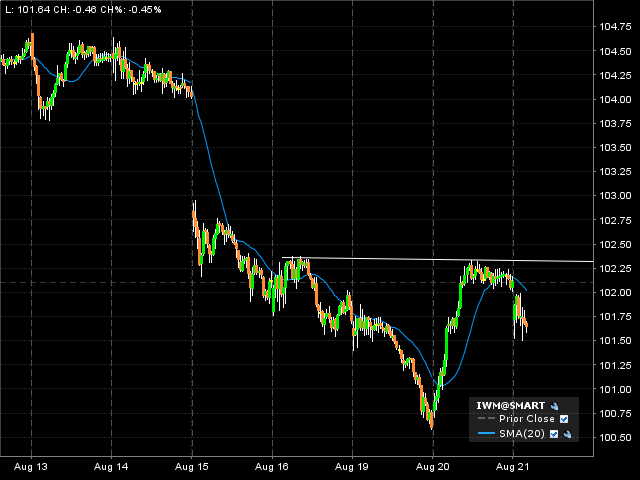Screen dimensions: 640x480
Task: Click the 101.00 price axis label
Action: click(615, 389)
